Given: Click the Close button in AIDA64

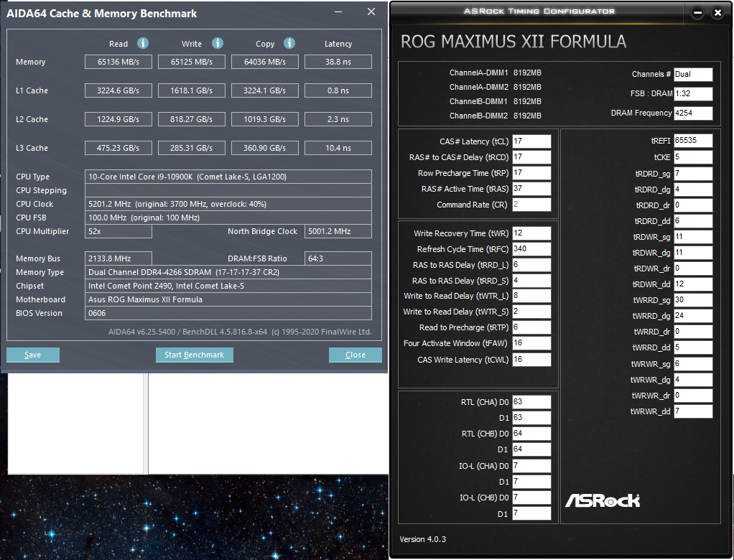Looking at the screenshot, I should pos(356,355).
